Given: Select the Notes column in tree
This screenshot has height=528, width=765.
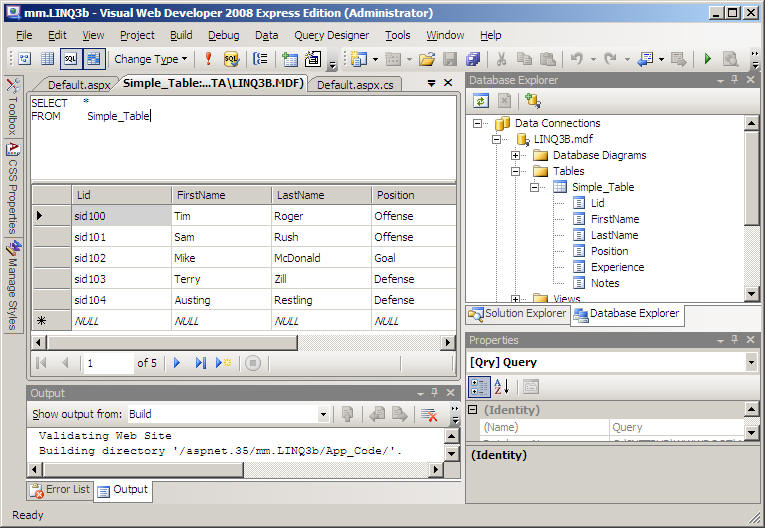Looking at the screenshot, I should coord(605,284).
